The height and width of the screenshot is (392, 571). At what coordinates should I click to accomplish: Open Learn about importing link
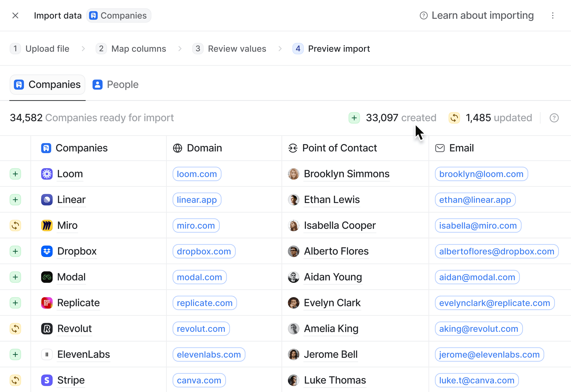477,16
